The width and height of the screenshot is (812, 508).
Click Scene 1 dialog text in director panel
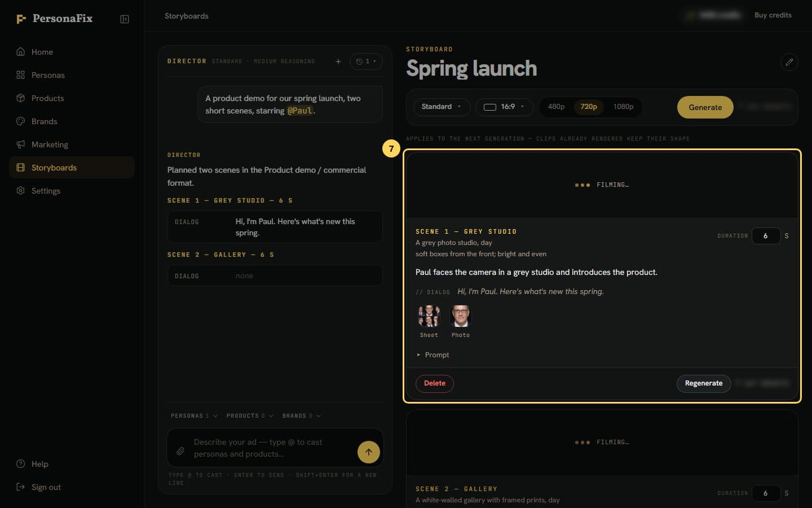tap(295, 227)
